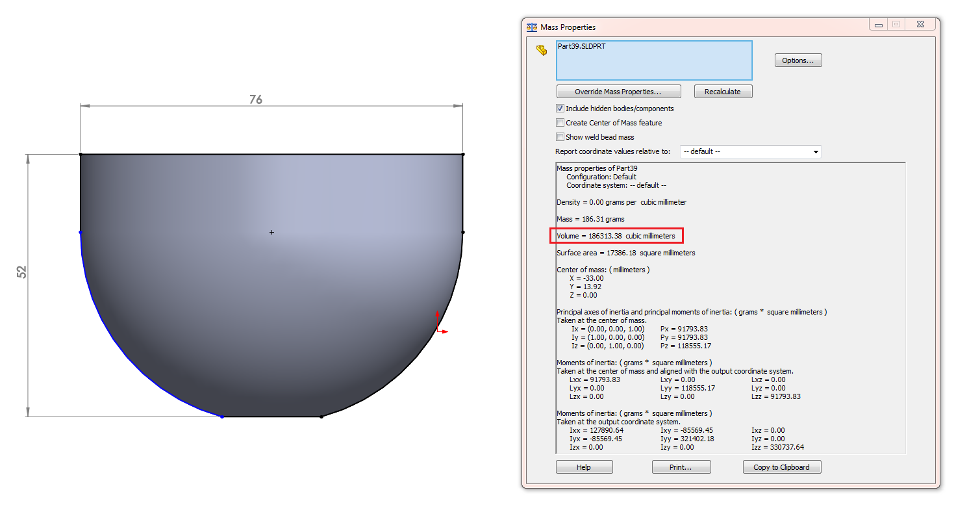Click the Ixx = 127890.64 value

597,430
